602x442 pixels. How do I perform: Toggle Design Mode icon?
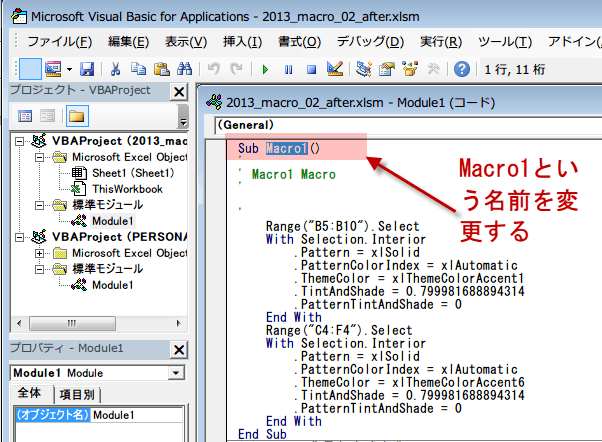[x=334, y=69]
